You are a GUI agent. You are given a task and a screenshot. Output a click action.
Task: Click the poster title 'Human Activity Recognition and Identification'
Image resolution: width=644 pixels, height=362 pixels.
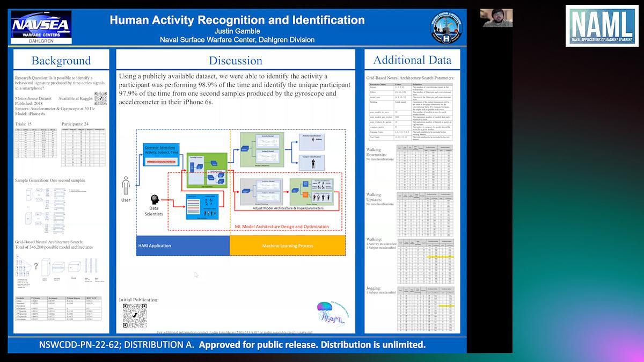pyautogui.click(x=237, y=20)
